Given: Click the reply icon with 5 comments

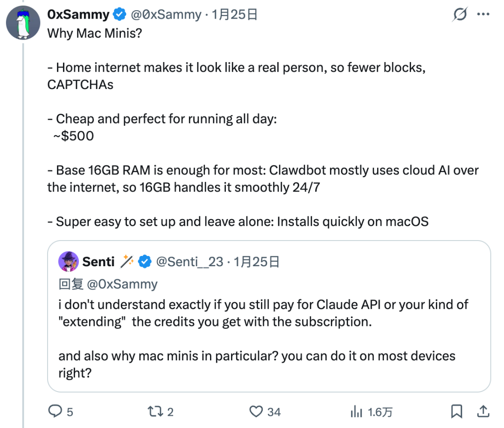Looking at the screenshot, I should 56,411.
